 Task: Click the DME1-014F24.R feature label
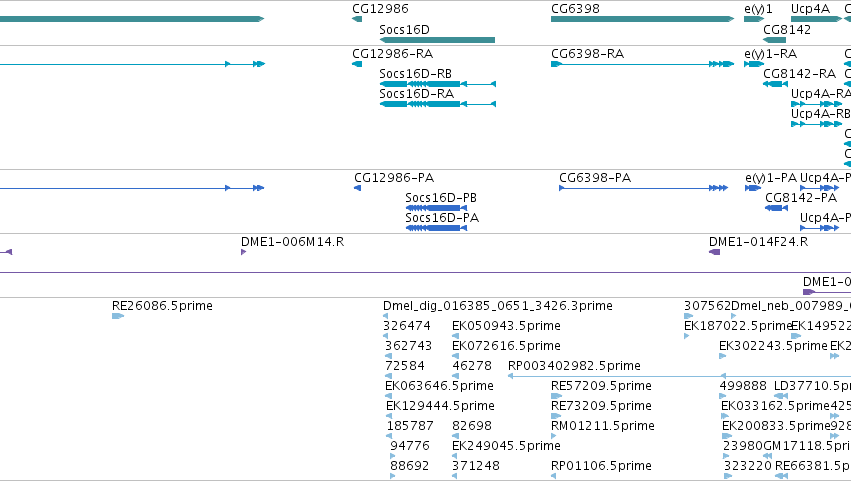[758, 242]
